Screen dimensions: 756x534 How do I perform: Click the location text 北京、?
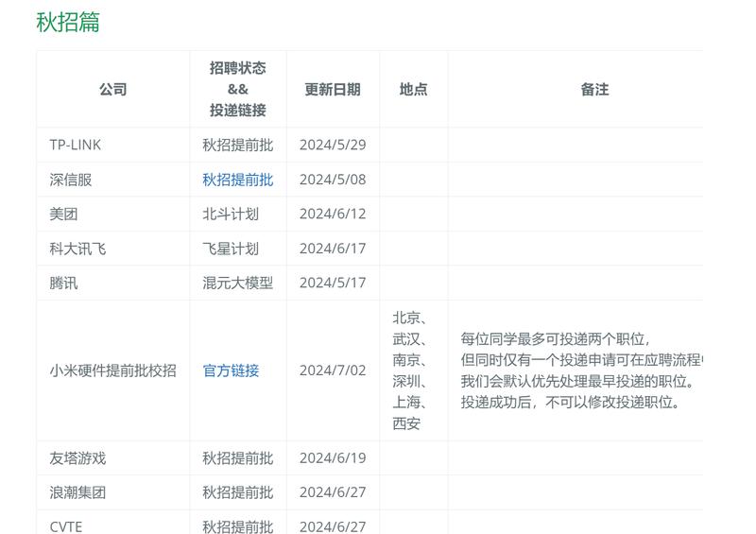point(409,318)
